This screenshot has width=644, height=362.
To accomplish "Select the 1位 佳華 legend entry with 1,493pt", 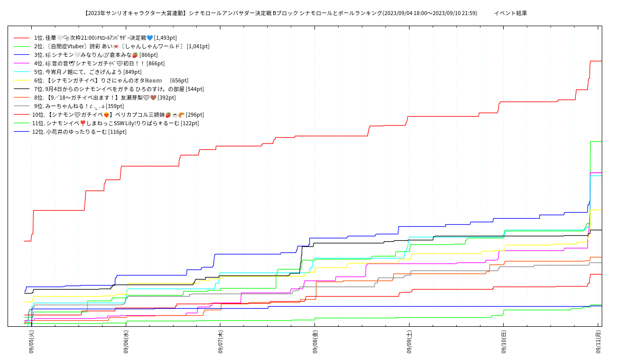I will (x=105, y=38).
